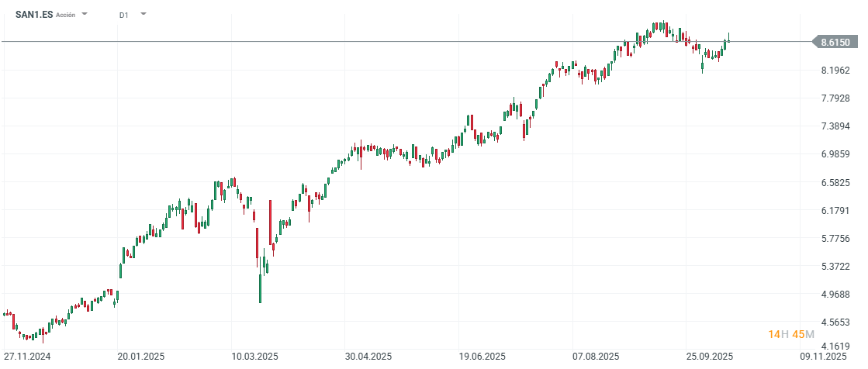
Task: Click the 07.08.2025 date axis label
Action: (596, 357)
